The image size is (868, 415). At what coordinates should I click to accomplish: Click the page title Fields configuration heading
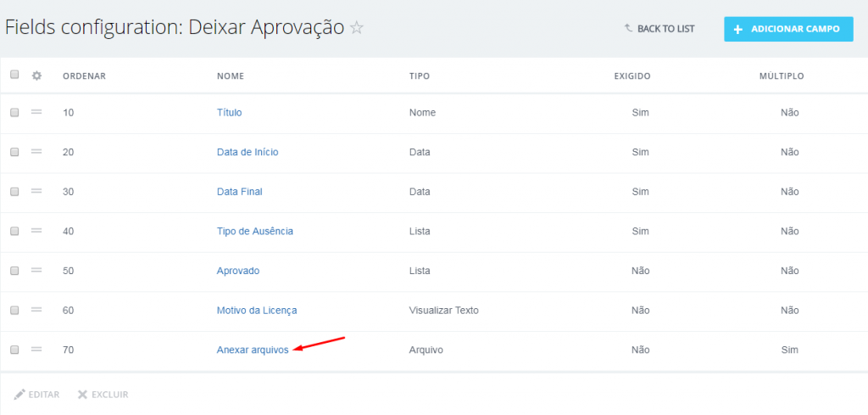175,28
